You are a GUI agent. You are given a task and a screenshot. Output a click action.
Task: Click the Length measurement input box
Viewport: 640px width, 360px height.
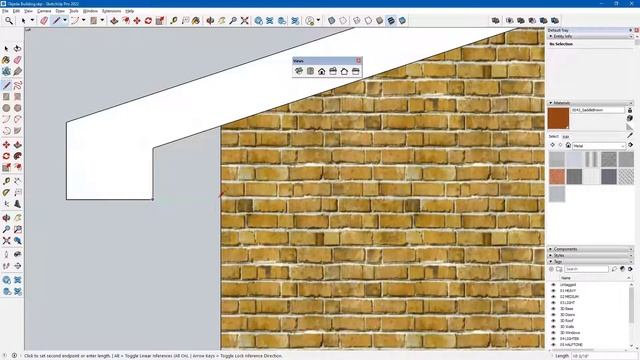point(604,356)
